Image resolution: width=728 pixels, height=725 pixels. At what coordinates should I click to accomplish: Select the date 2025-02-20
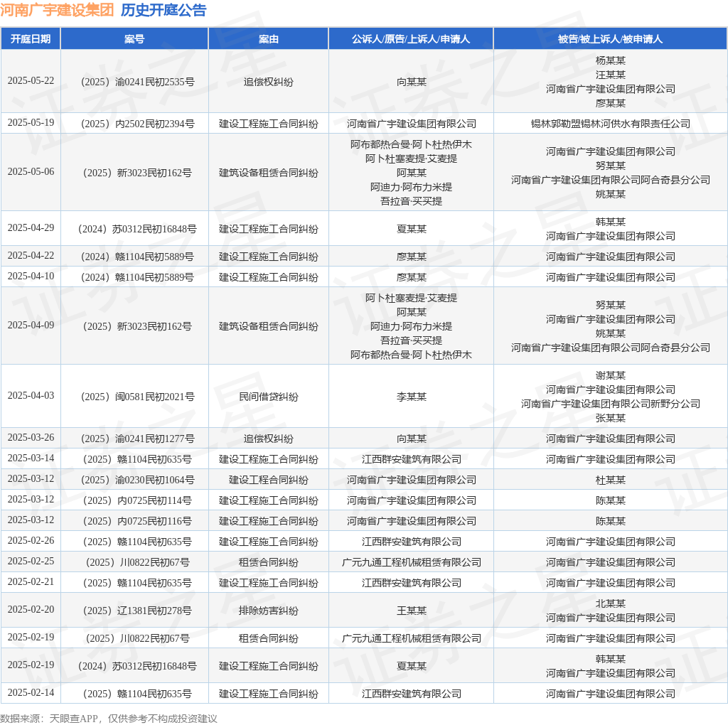[31, 609]
